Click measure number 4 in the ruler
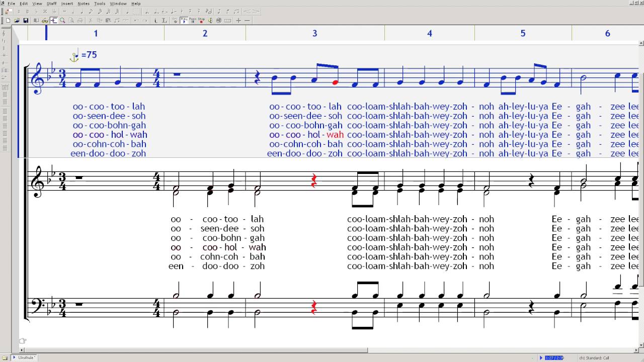Image resolution: width=644 pixels, height=362 pixels. (x=429, y=33)
